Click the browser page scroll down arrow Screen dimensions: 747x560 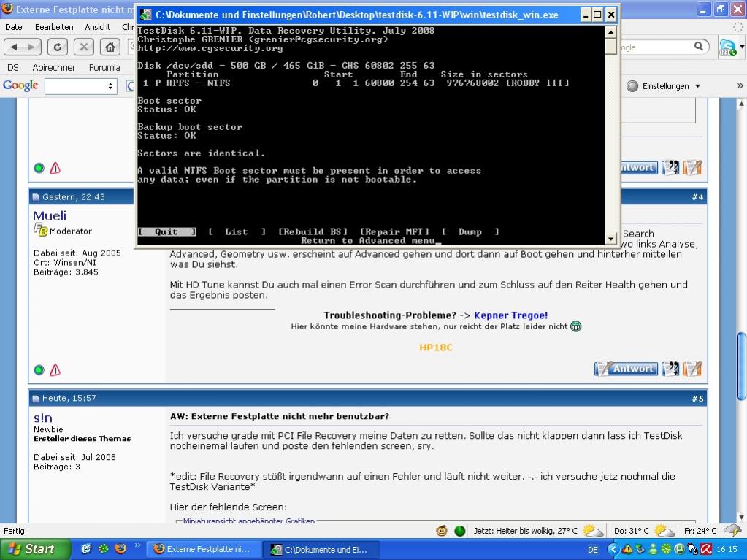pyautogui.click(x=741, y=517)
